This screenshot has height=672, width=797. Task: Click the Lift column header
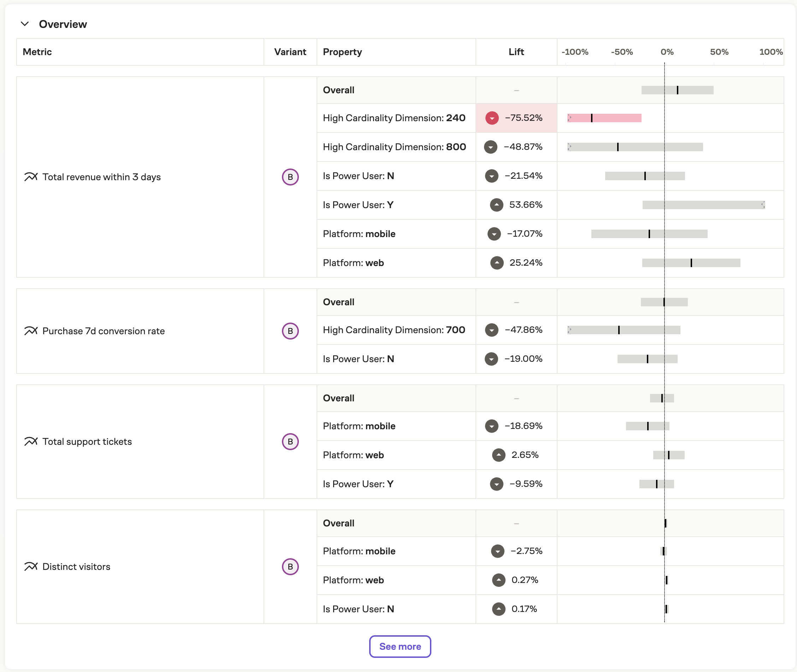516,52
